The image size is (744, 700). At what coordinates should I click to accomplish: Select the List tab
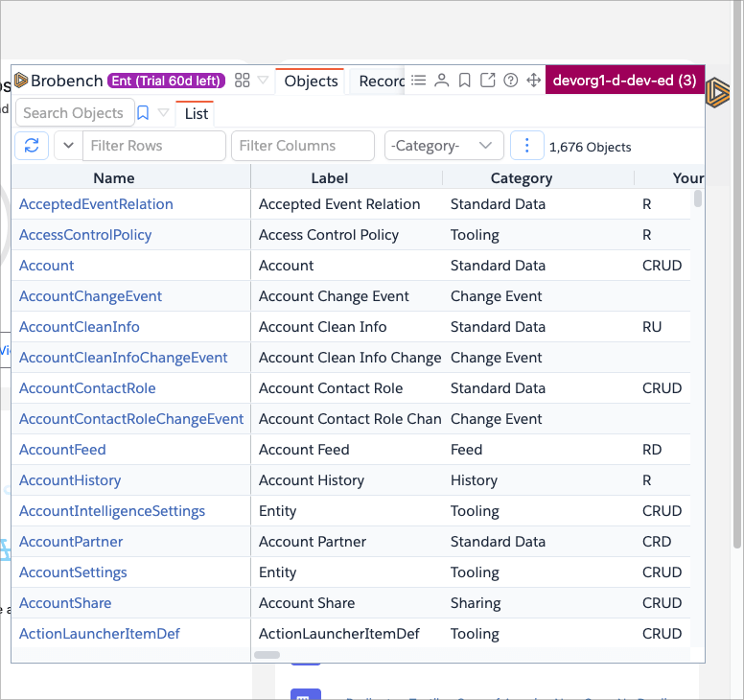pos(196,114)
